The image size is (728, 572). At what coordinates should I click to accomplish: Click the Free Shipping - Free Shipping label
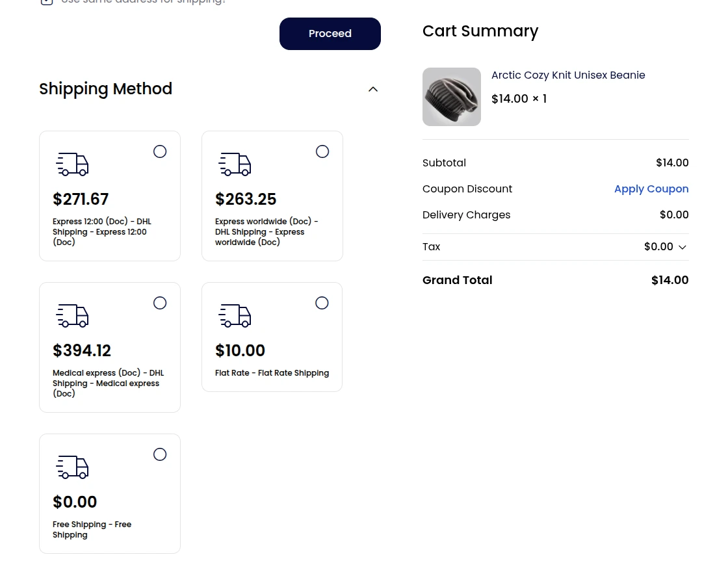pyautogui.click(x=92, y=529)
